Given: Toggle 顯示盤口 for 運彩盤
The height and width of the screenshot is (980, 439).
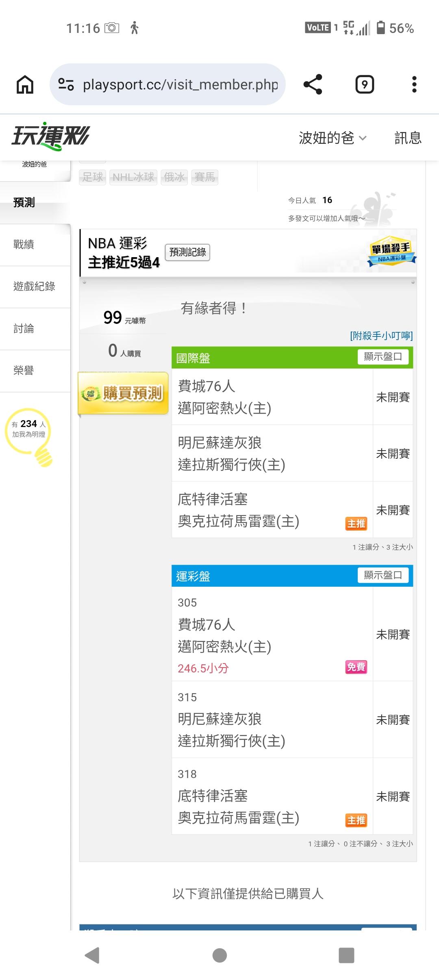Looking at the screenshot, I should 383,575.
